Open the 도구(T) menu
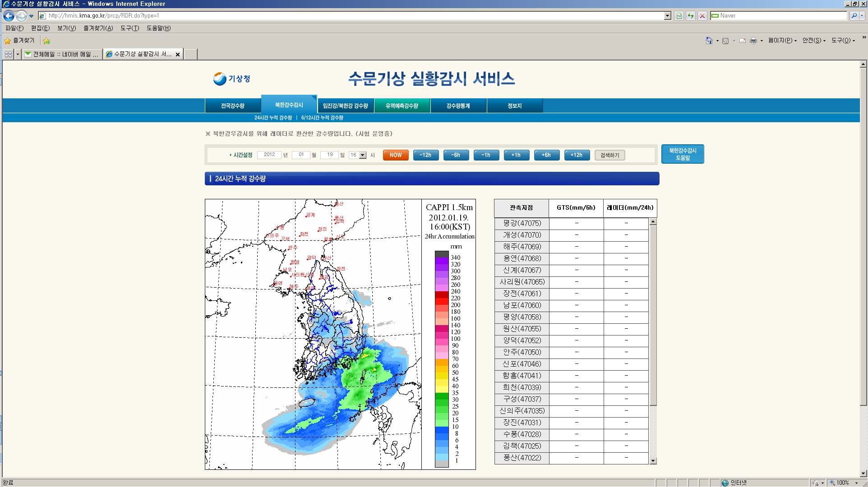 point(129,28)
